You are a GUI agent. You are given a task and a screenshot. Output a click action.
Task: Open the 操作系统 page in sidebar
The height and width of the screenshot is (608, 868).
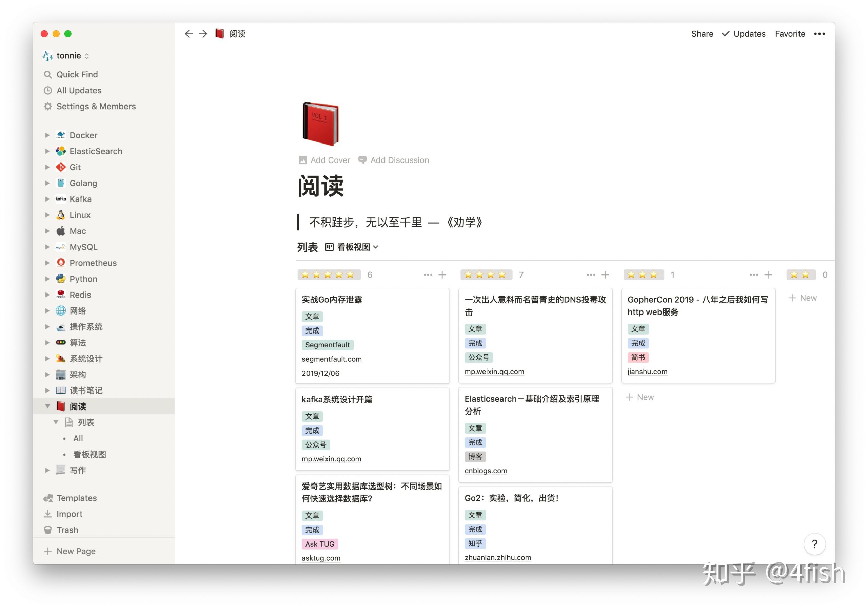(x=86, y=326)
